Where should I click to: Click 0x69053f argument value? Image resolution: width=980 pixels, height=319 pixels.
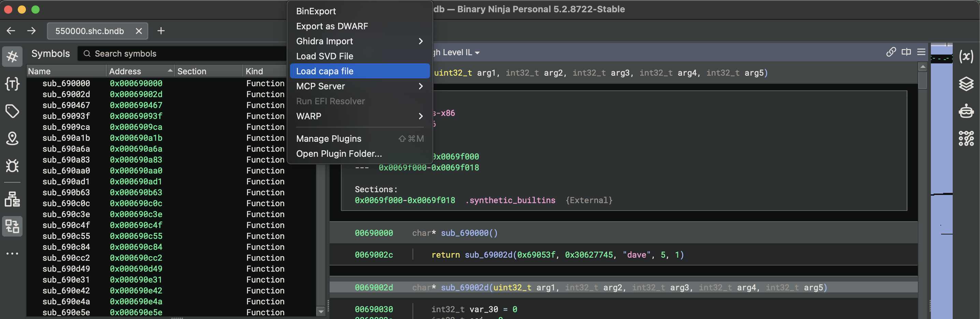point(536,255)
